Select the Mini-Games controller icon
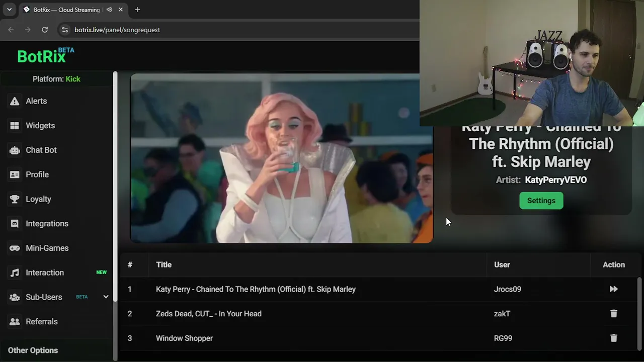644x362 pixels. [x=15, y=248]
